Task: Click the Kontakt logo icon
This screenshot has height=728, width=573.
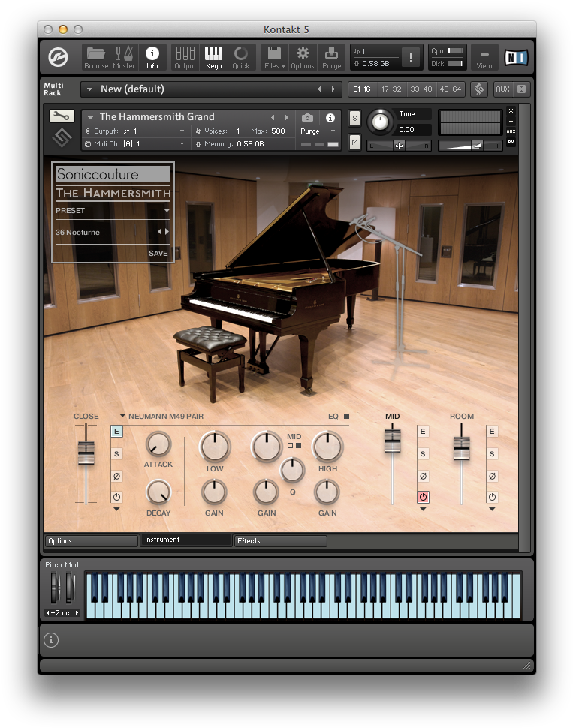Action: click(58, 57)
